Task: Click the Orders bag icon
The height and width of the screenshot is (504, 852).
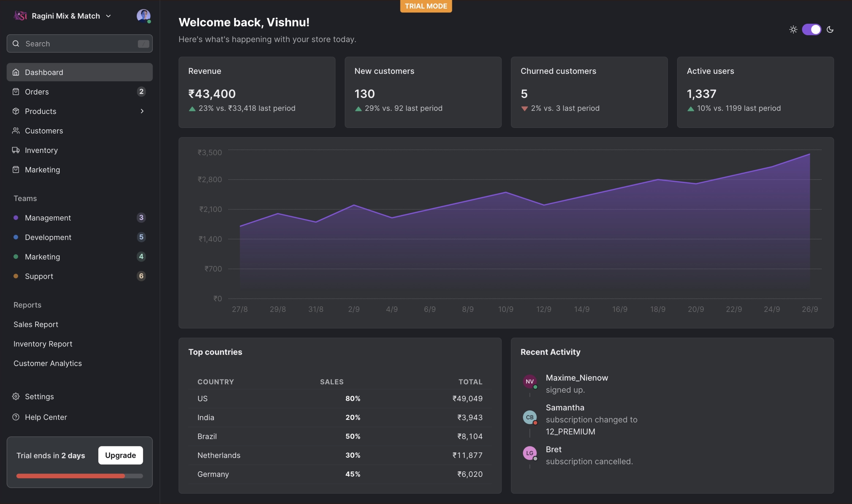Action: point(16,92)
